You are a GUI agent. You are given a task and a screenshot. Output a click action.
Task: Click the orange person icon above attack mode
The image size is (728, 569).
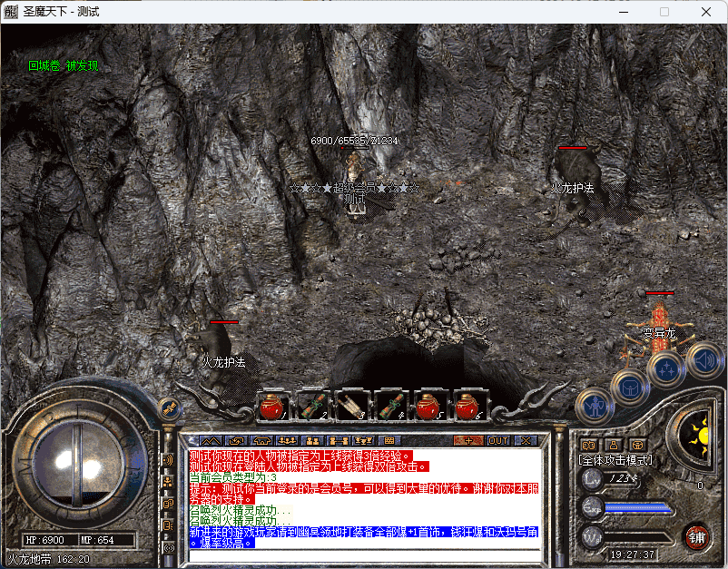coord(614,445)
